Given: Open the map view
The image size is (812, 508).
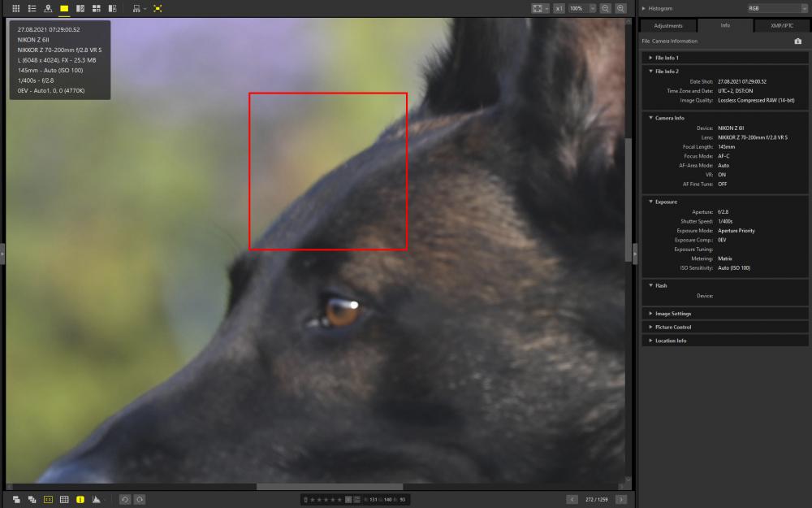Looking at the screenshot, I should (x=48, y=8).
